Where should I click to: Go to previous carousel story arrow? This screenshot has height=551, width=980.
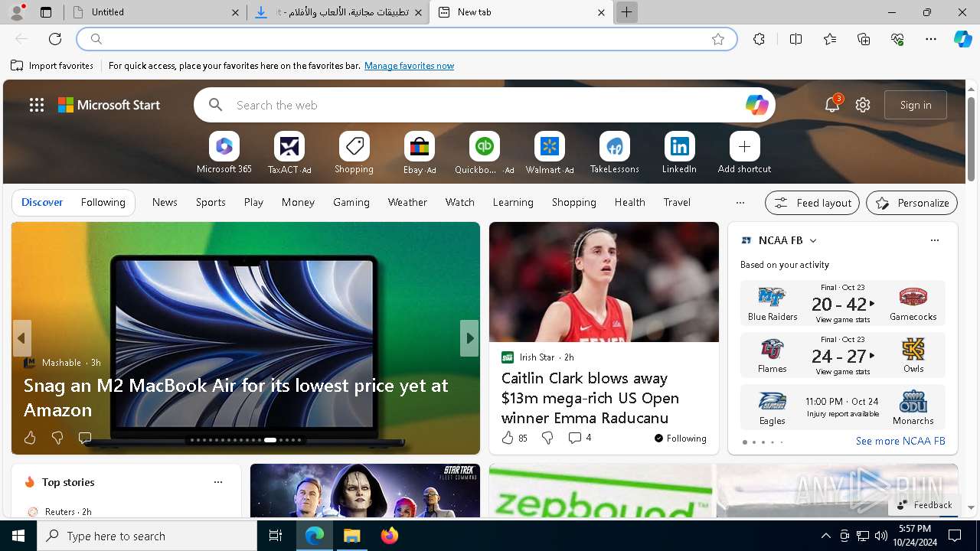coord(21,338)
